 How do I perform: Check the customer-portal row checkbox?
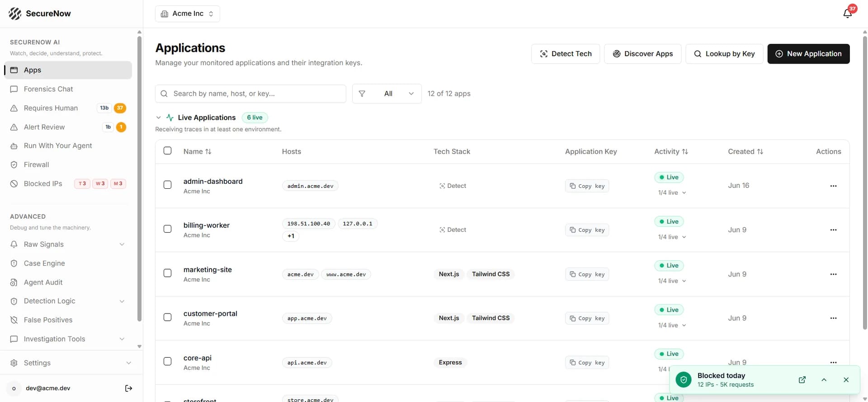pyautogui.click(x=167, y=317)
